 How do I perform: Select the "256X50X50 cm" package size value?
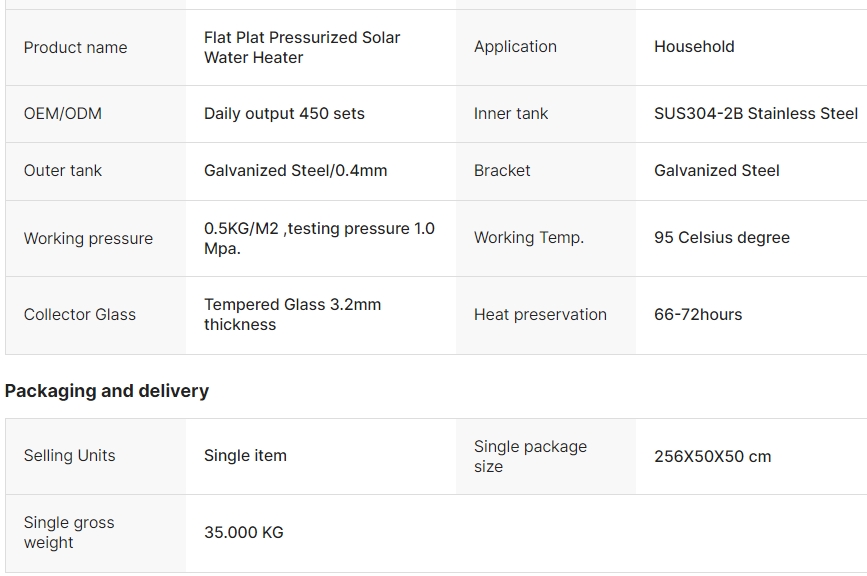712,457
